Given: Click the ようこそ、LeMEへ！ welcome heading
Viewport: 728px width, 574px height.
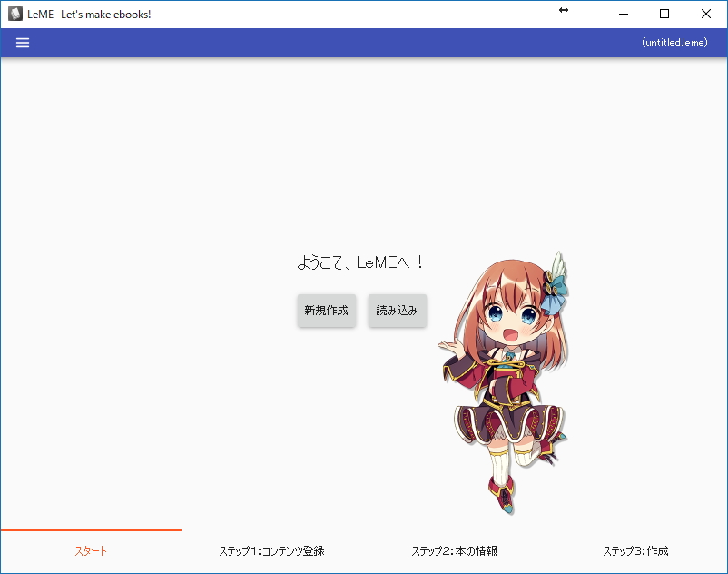Looking at the screenshot, I should [x=359, y=262].
